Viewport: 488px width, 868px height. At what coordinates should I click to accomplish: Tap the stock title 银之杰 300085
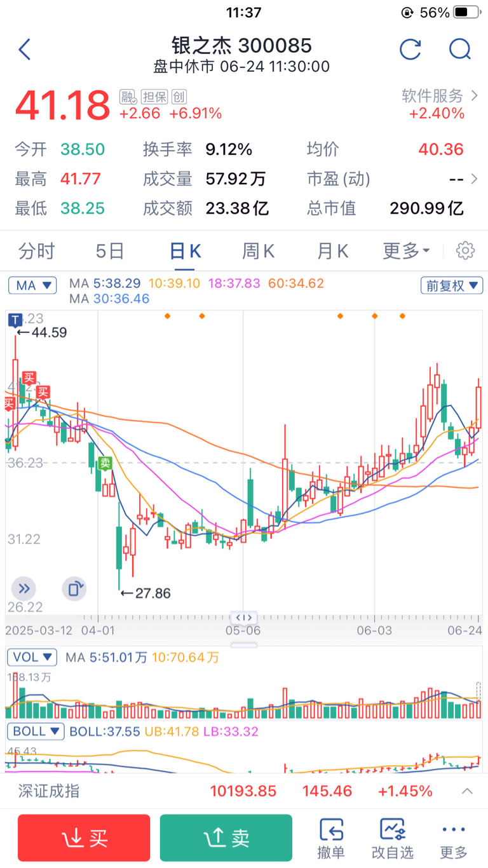[241, 45]
